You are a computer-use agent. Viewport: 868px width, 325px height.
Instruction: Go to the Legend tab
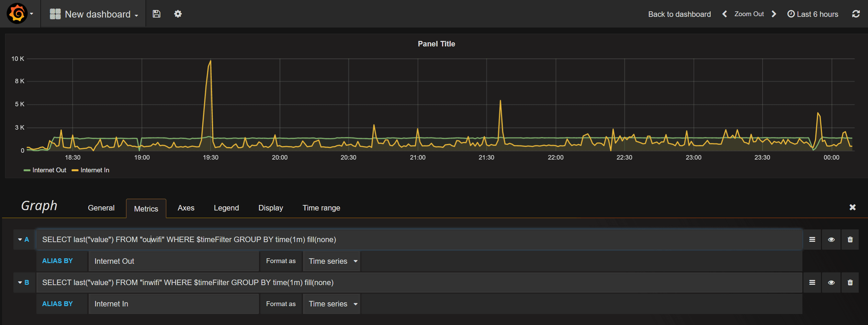[226, 208]
